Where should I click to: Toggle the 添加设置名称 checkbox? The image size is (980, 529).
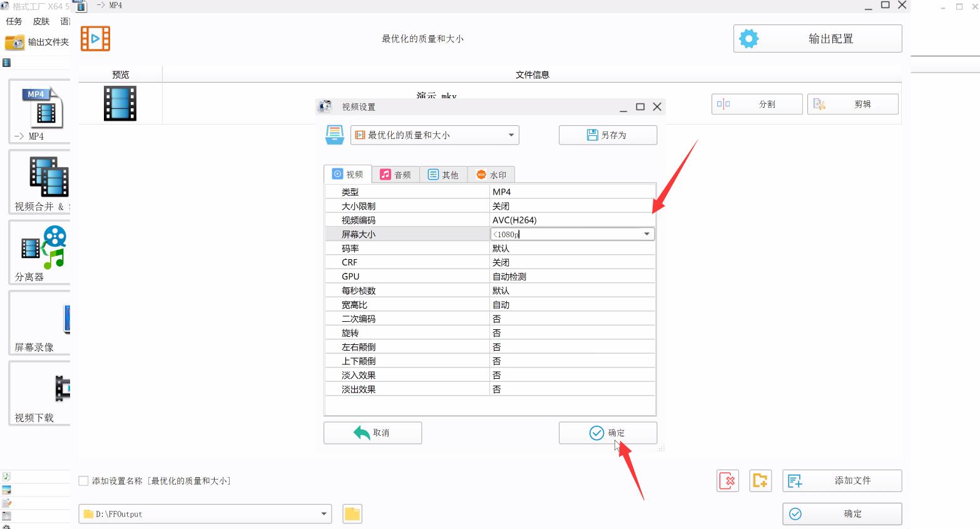click(x=83, y=481)
